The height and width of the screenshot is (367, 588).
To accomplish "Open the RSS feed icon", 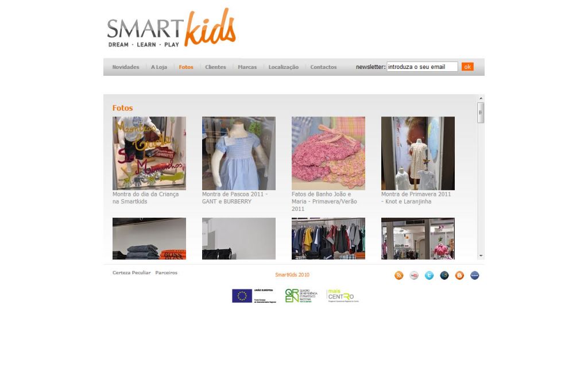I will 399,276.
